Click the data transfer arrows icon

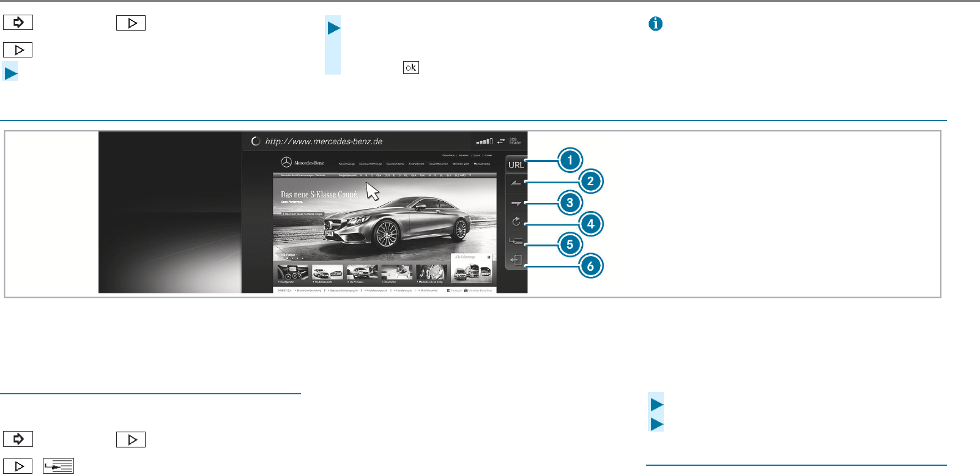tap(501, 141)
